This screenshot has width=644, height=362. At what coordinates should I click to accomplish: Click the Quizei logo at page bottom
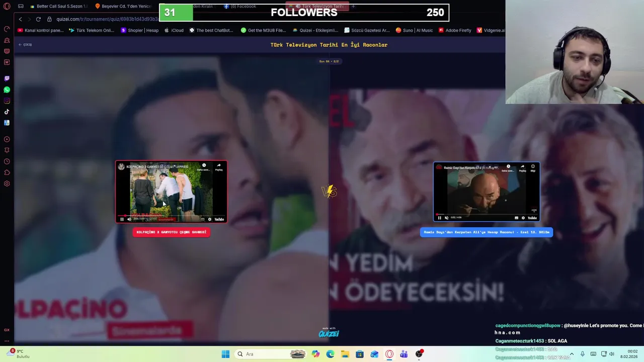click(329, 333)
